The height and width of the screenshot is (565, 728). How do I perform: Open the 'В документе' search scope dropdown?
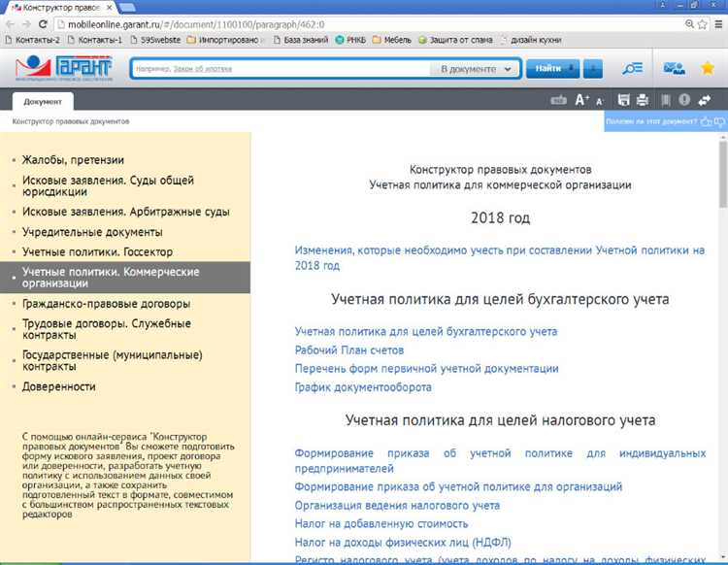click(476, 69)
